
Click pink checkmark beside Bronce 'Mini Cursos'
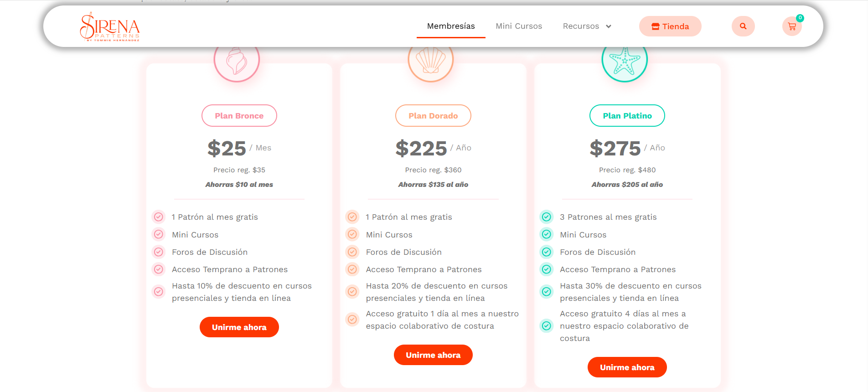[x=159, y=235]
